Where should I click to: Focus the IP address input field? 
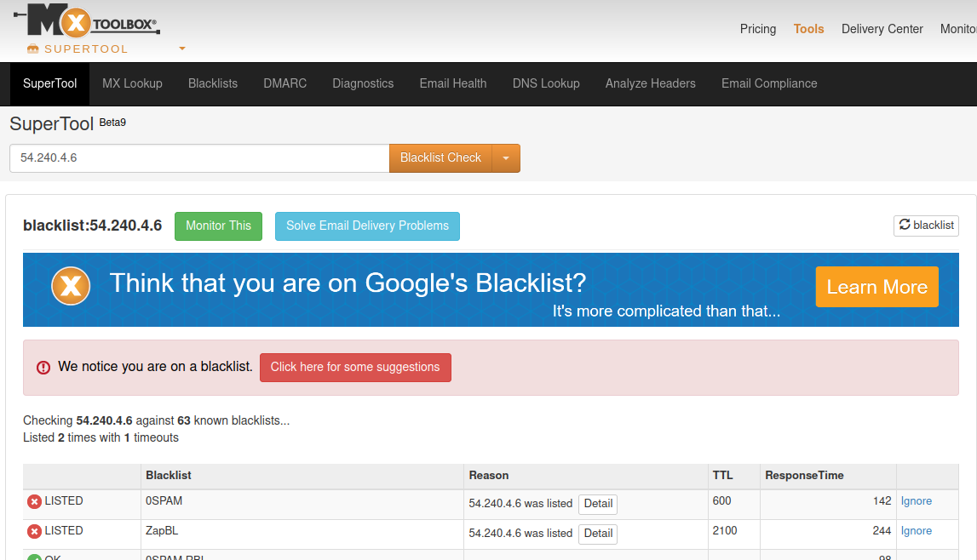point(199,158)
